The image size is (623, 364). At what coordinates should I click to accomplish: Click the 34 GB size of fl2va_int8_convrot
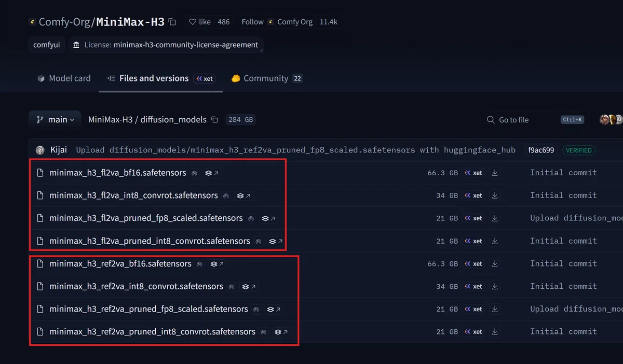pos(447,195)
